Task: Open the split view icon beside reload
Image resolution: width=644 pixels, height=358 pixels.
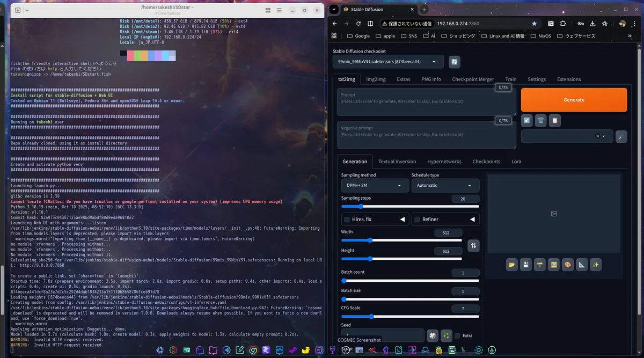Action: click(370, 24)
